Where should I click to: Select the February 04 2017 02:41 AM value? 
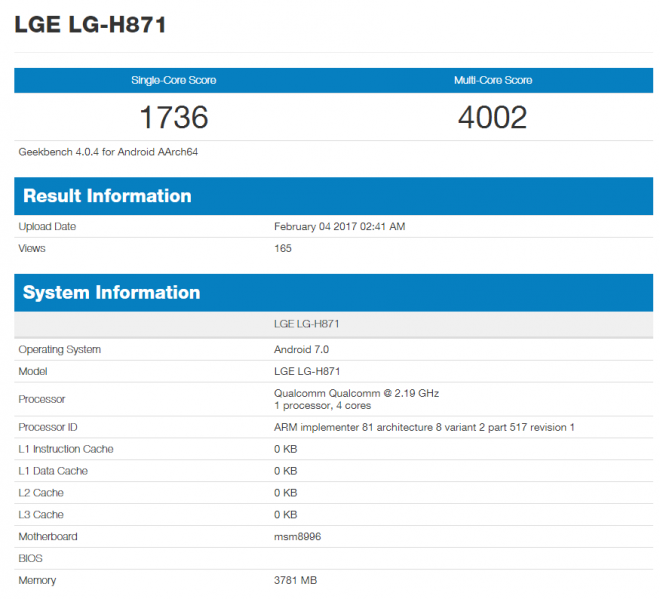[340, 226]
